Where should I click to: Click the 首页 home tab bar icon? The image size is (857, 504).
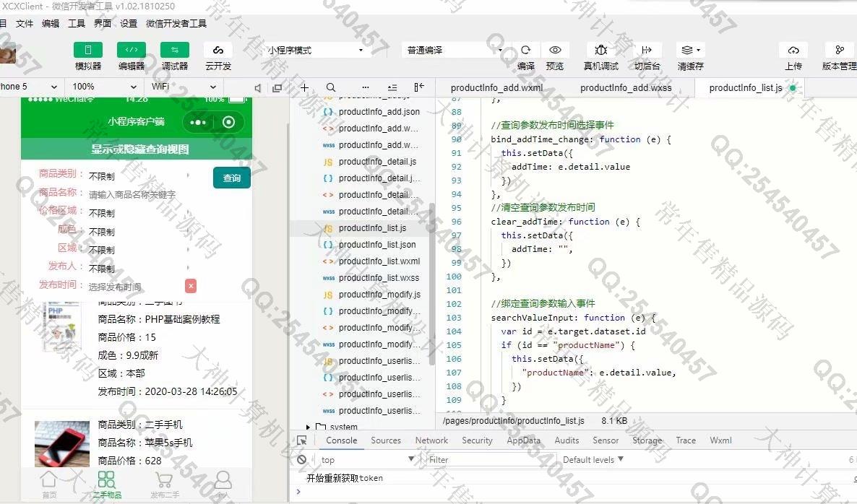point(49,485)
